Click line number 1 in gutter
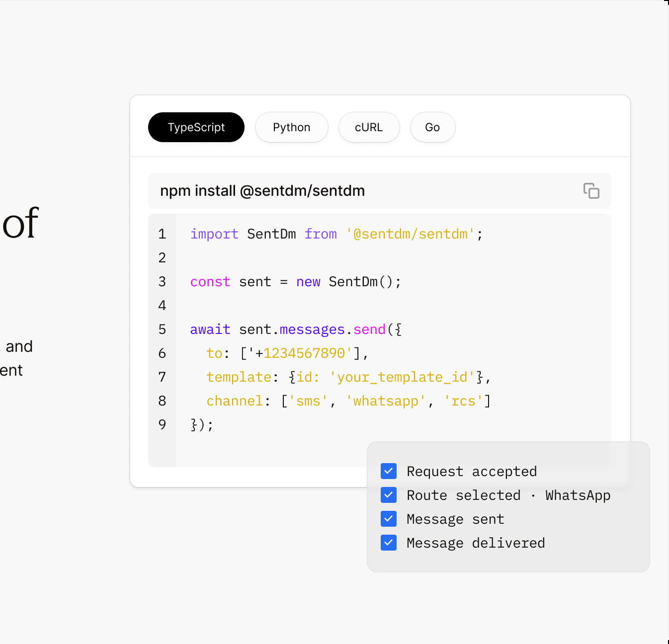 click(162, 234)
